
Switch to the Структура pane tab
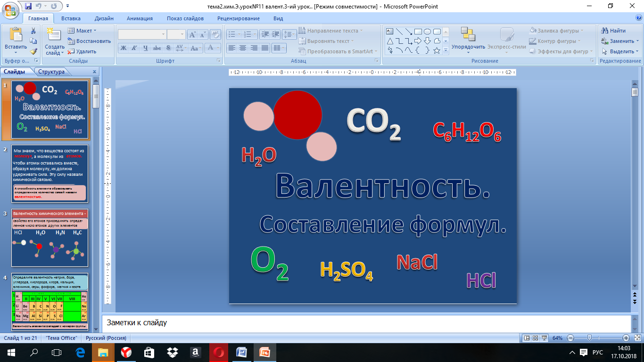(x=51, y=72)
